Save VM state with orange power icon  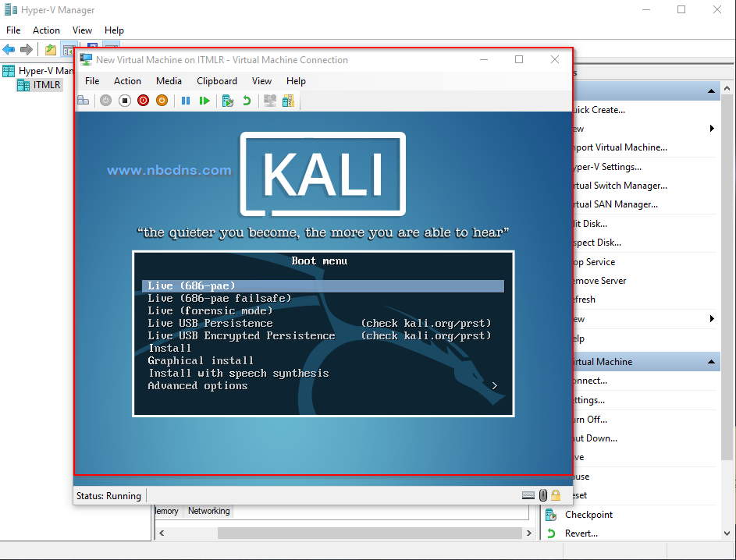point(162,101)
